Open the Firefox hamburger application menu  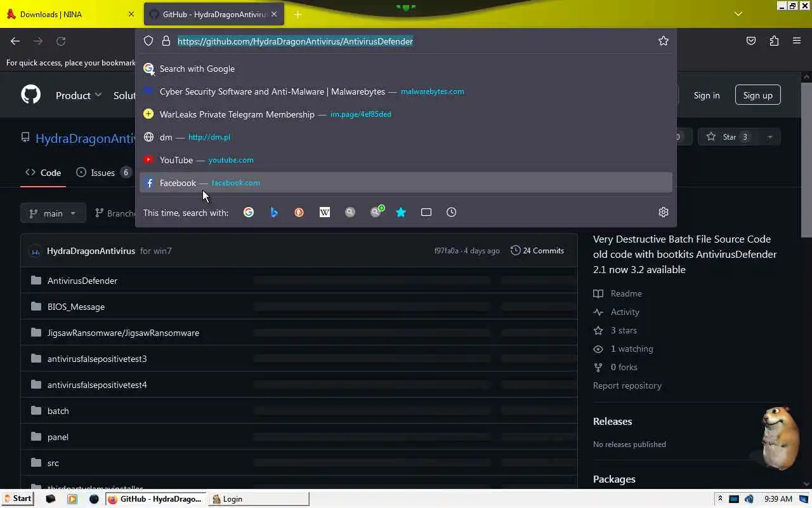pyautogui.click(x=797, y=41)
